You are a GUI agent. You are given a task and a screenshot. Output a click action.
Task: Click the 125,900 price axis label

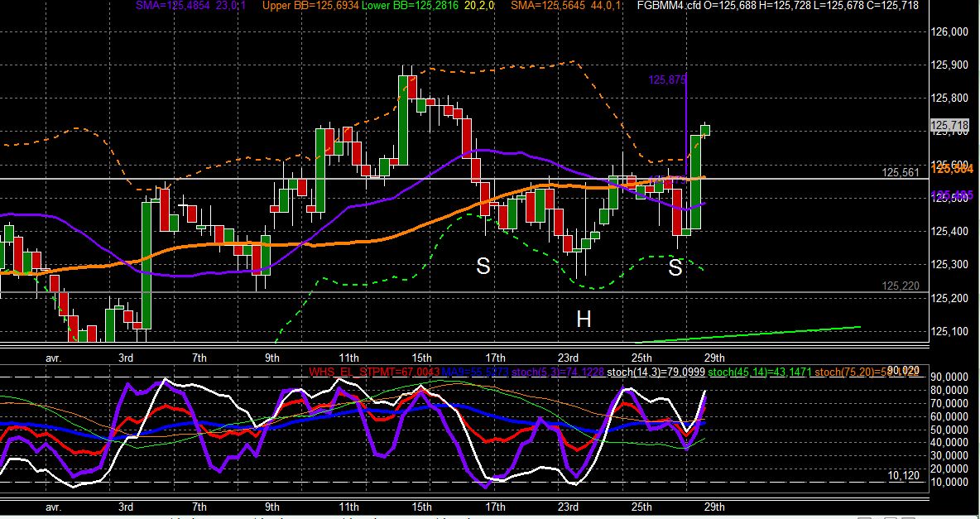click(949, 65)
